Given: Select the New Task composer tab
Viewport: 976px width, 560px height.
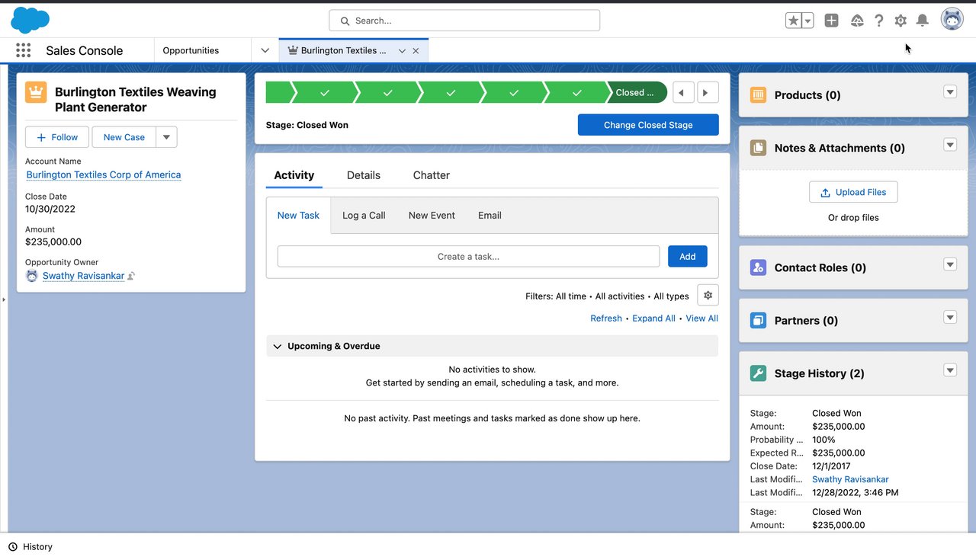Looking at the screenshot, I should pyautogui.click(x=298, y=216).
